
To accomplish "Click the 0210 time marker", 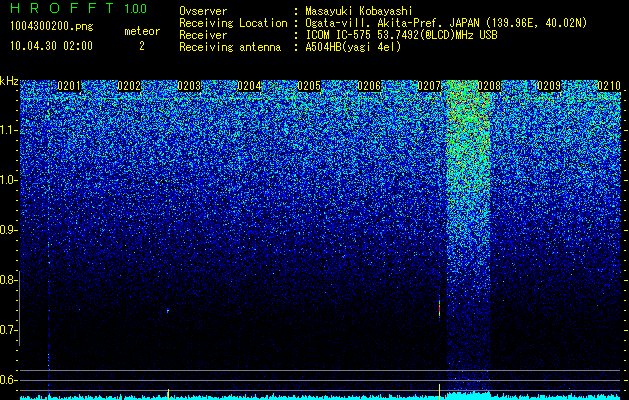I will click(x=609, y=86).
